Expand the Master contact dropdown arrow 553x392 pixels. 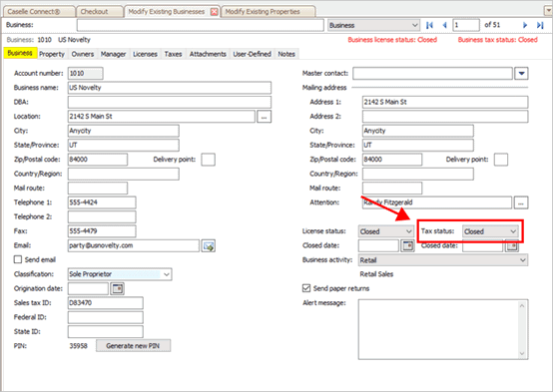[x=521, y=74]
